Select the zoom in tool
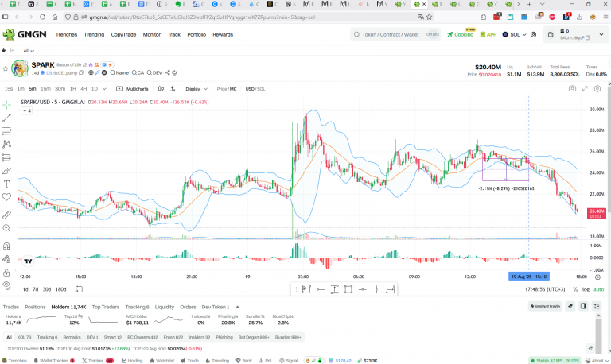Viewport: 611px width, 364px height. 6,228
